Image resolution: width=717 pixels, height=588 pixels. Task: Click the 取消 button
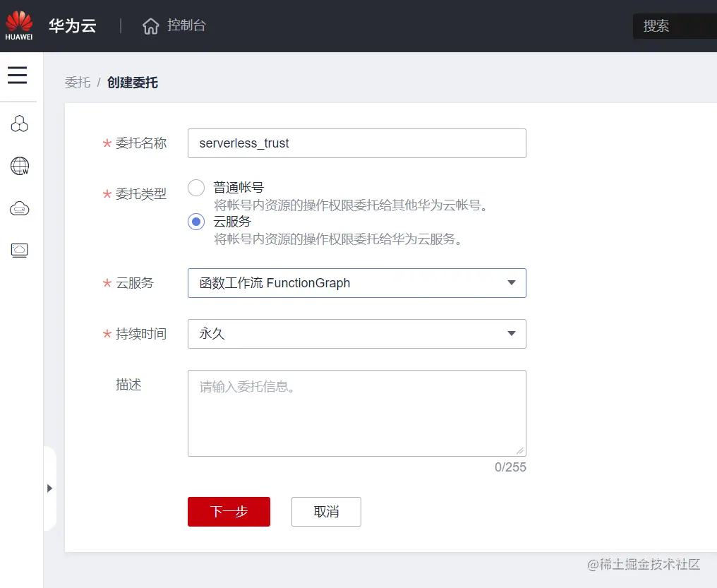(x=326, y=512)
